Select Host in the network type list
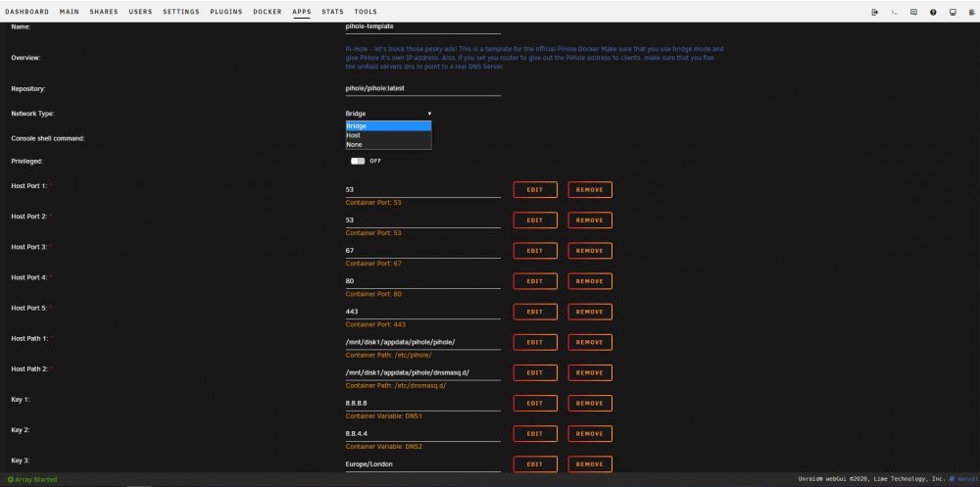This screenshot has height=487, width=980. (388, 135)
